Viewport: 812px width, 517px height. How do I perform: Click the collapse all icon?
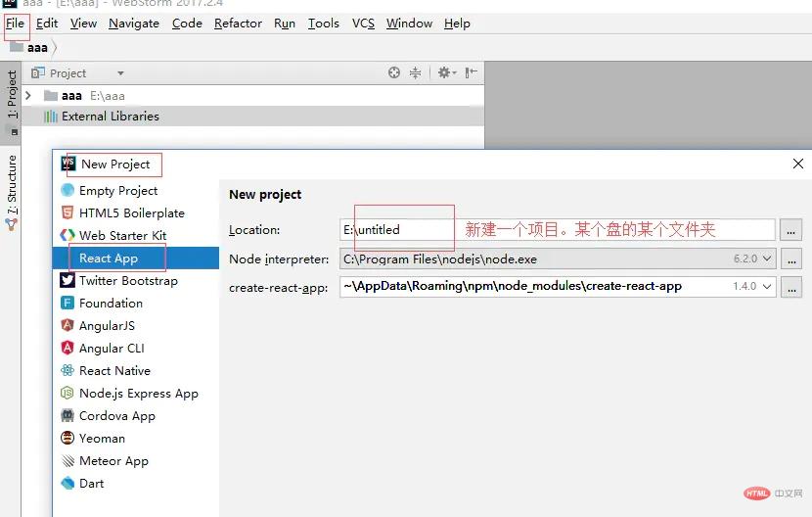(x=416, y=72)
